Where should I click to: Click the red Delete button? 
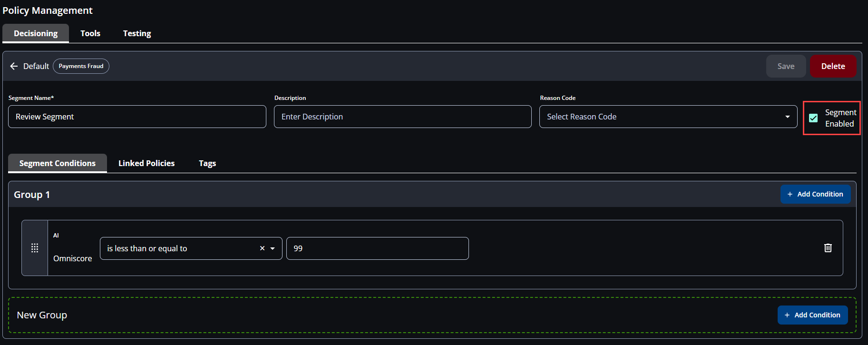coord(833,66)
